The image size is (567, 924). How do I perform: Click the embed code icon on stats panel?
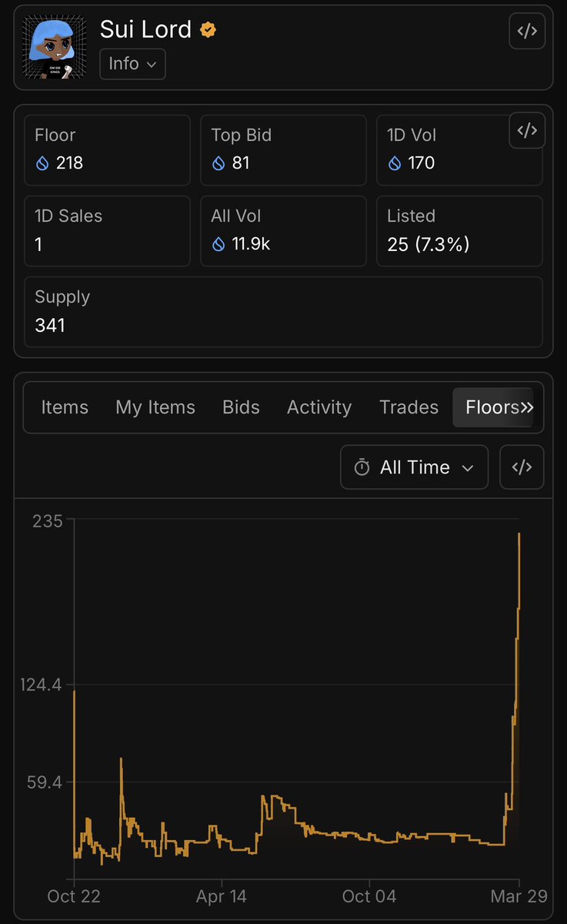(x=527, y=130)
